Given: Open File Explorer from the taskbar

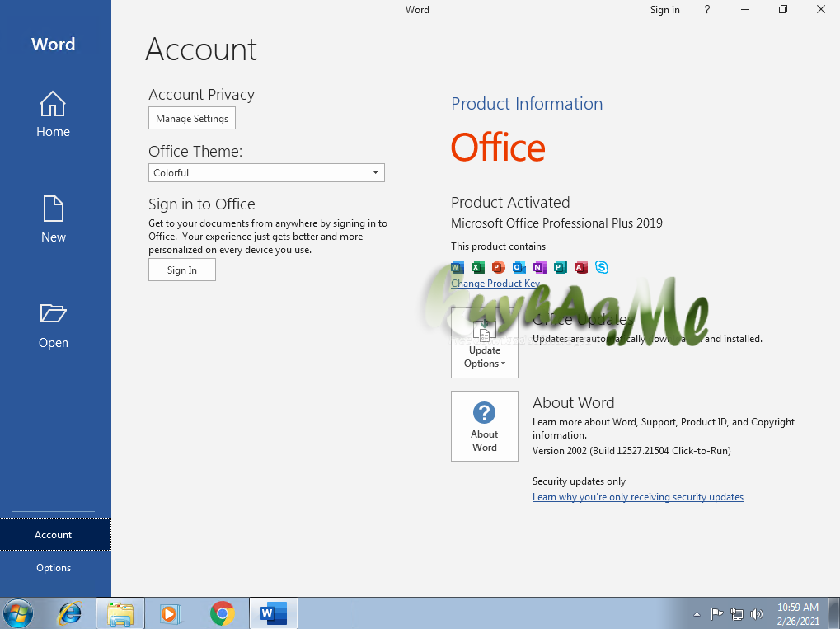Looking at the screenshot, I should (x=120, y=614).
